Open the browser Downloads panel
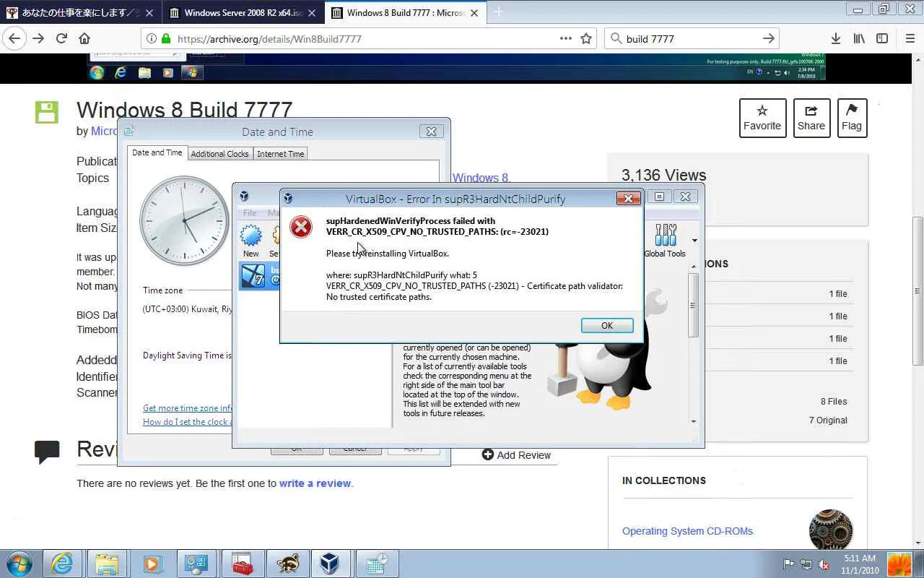 pyautogui.click(x=835, y=39)
